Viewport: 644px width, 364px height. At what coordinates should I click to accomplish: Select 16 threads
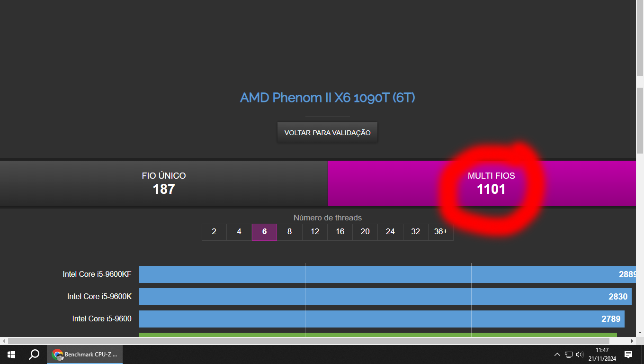coord(340,232)
